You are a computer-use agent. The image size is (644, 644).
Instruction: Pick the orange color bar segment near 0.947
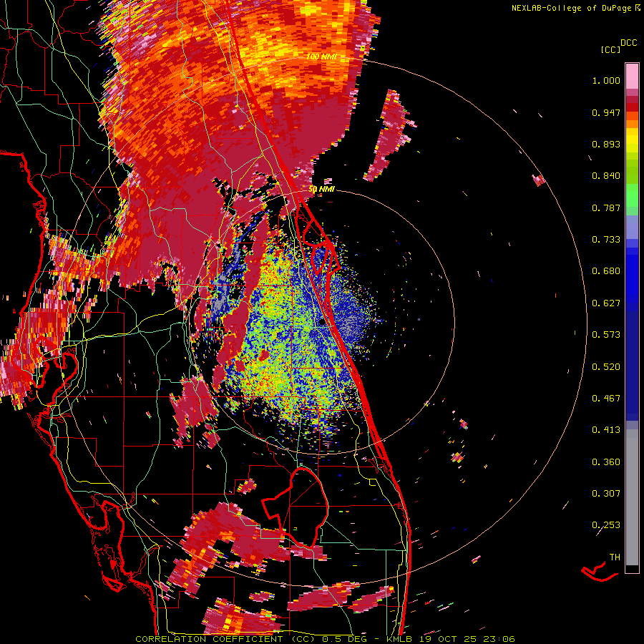click(632, 116)
